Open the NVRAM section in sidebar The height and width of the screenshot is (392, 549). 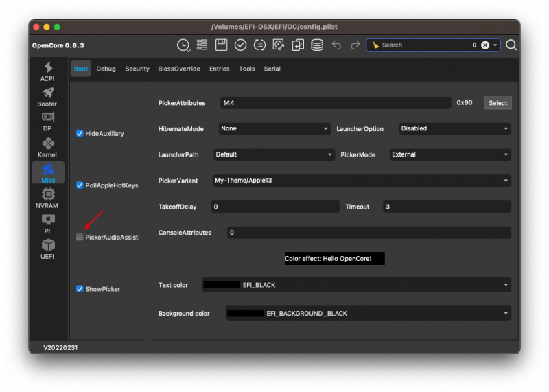(47, 198)
